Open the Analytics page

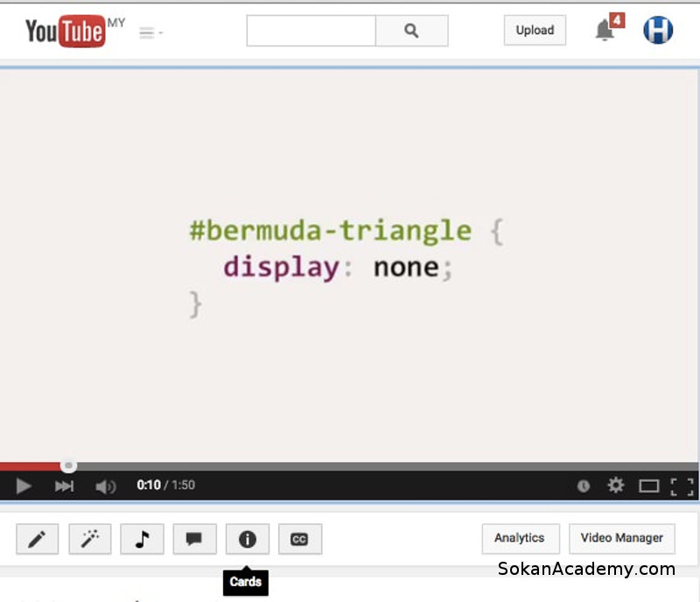520,538
